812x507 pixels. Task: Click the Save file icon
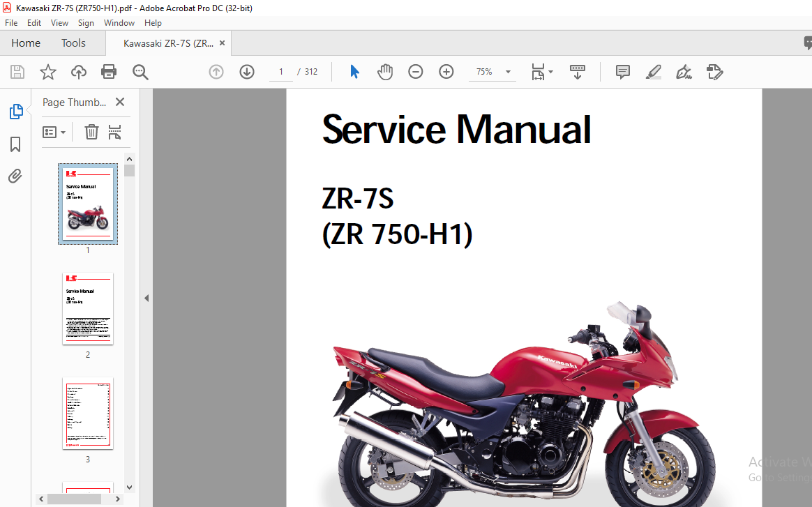[x=17, y=71]
